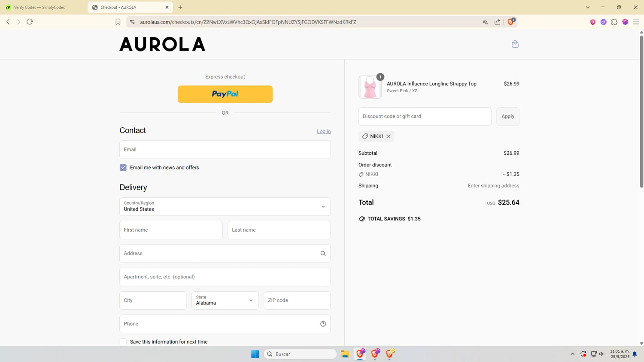Click the share page icon
This screenshot has width=644, height=362.
pyautogui.click(x=498, y=22)
